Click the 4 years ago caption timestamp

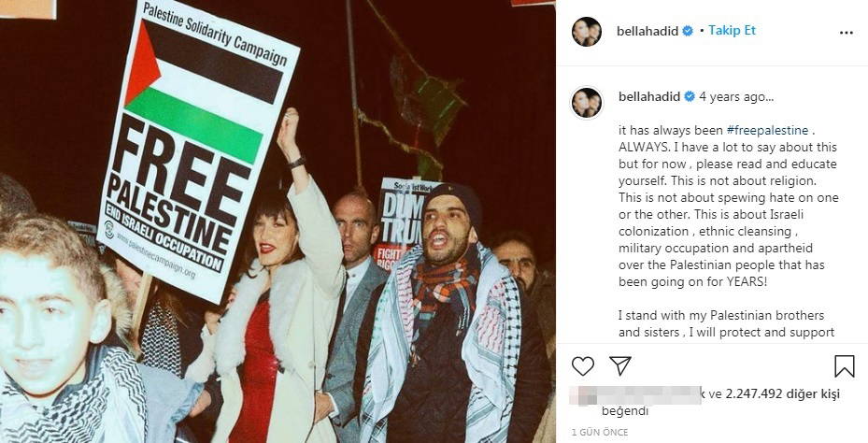(x=736, y=97)
